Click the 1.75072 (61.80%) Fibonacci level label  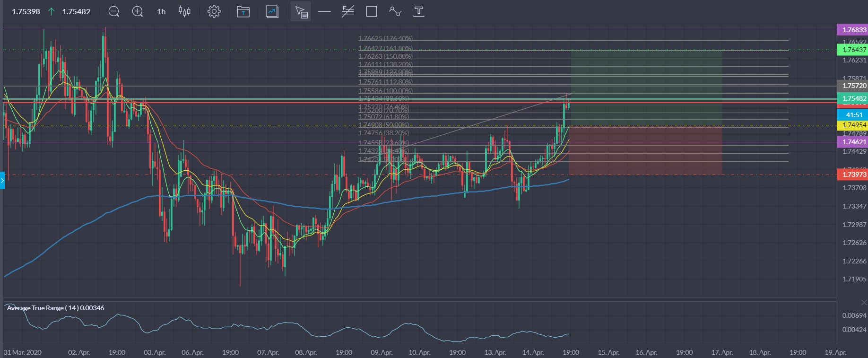pos(383,117)
